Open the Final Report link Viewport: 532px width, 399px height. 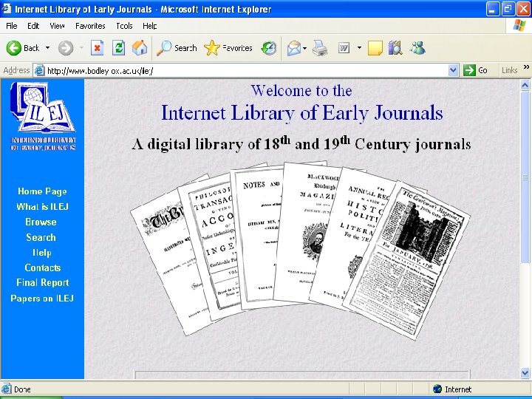[x=42, y=282]
